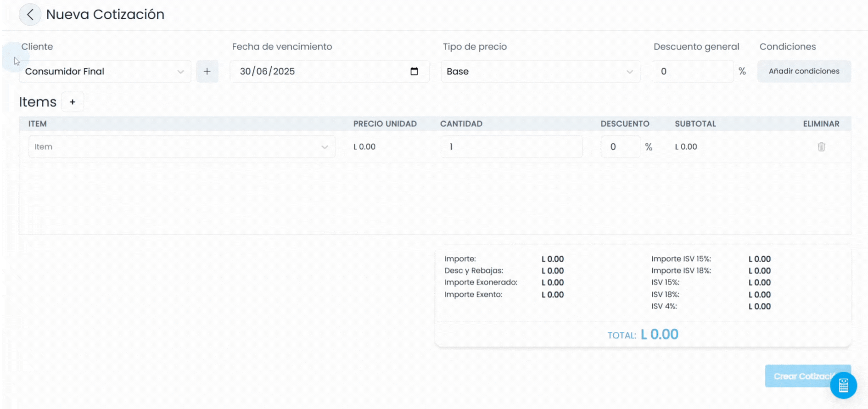This screenshot has height=409, width=868.
Task: Click the Importe Exonerado label
Action: click(481, 282)
